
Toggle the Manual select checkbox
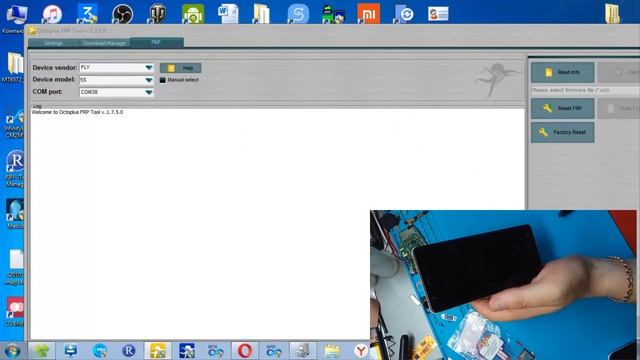pyautogui.click(x=162, y=80)
